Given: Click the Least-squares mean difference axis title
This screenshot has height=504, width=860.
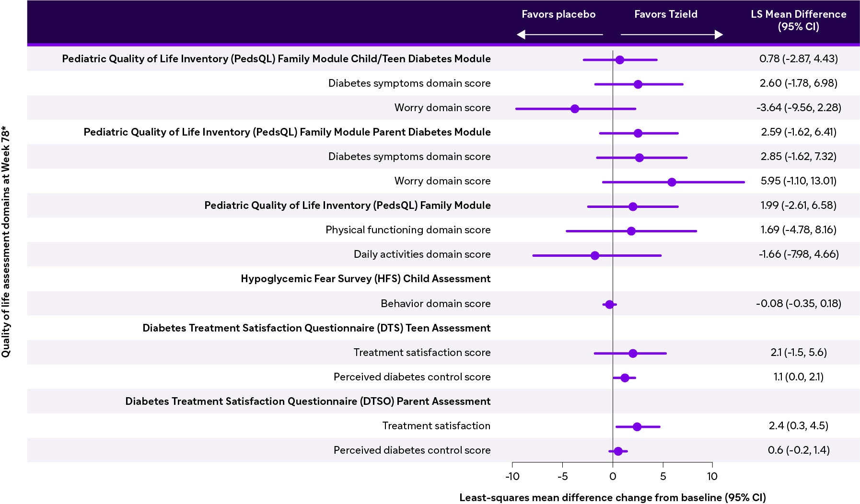Looking at the screenshot, I should tap(612, 497).
